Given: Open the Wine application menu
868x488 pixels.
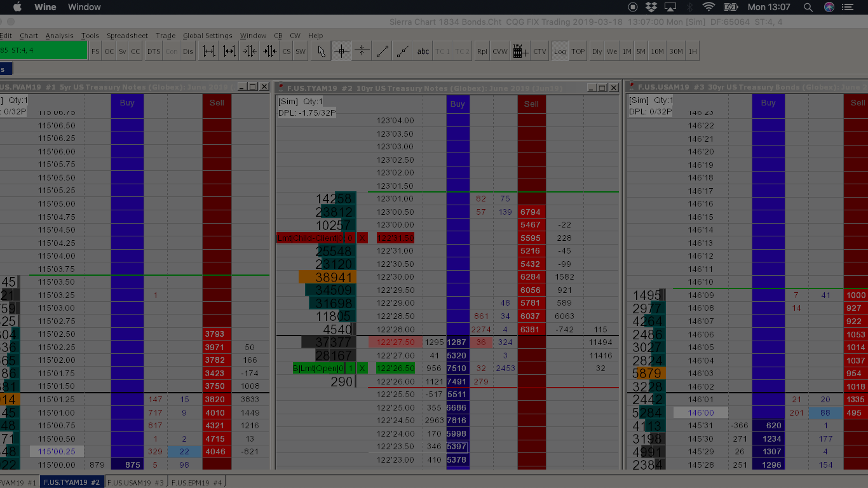Looking at the screenshot, I should [x=45, y=7].
